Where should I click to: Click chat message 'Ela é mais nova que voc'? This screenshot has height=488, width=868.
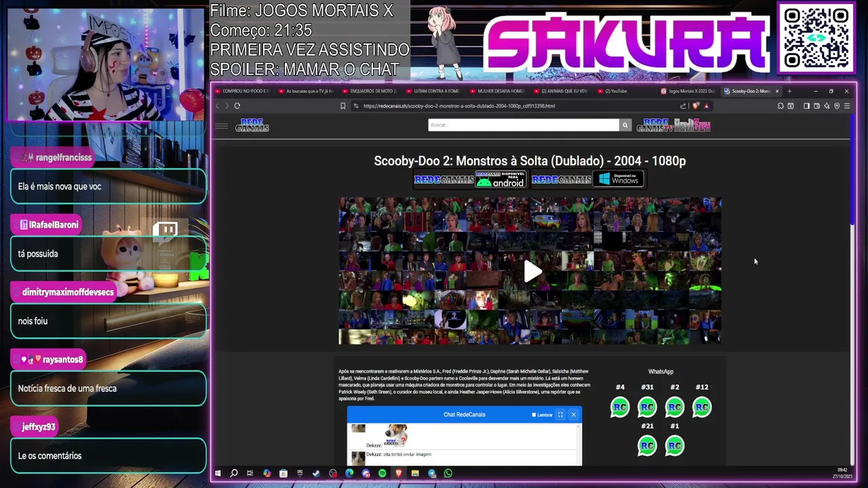[x=60, y=186]
